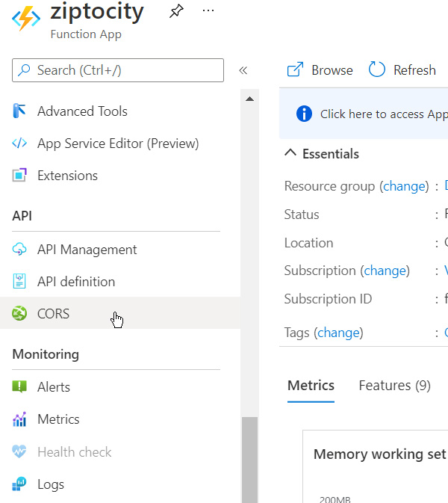Open Extensions menu item
This screenshot has height=503, width=448.
click(68, 176)
